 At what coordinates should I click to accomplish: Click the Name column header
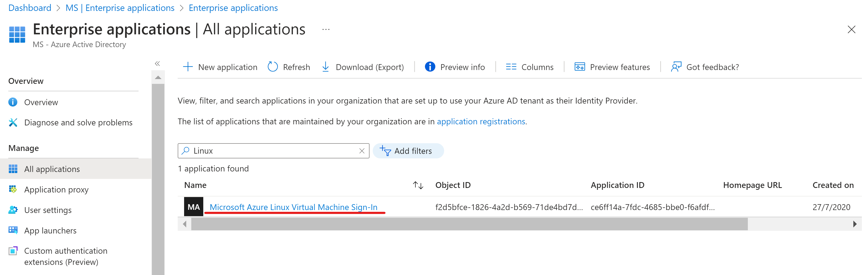pos(195,185)
